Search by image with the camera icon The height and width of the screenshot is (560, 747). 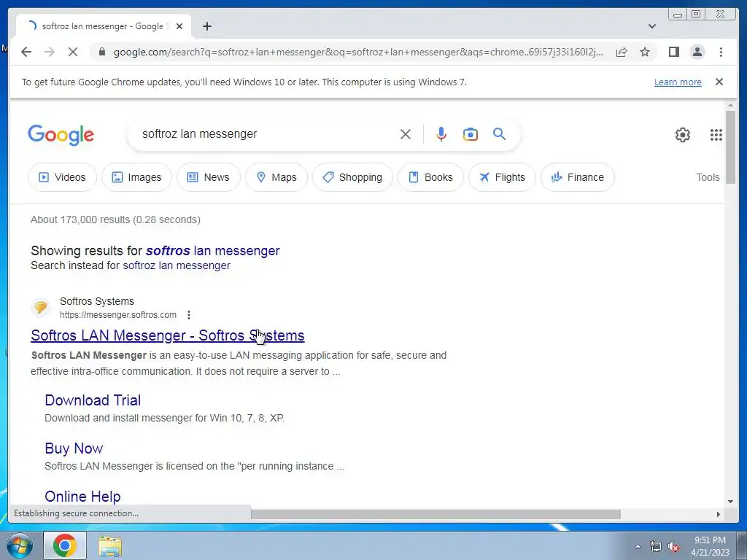471,134
